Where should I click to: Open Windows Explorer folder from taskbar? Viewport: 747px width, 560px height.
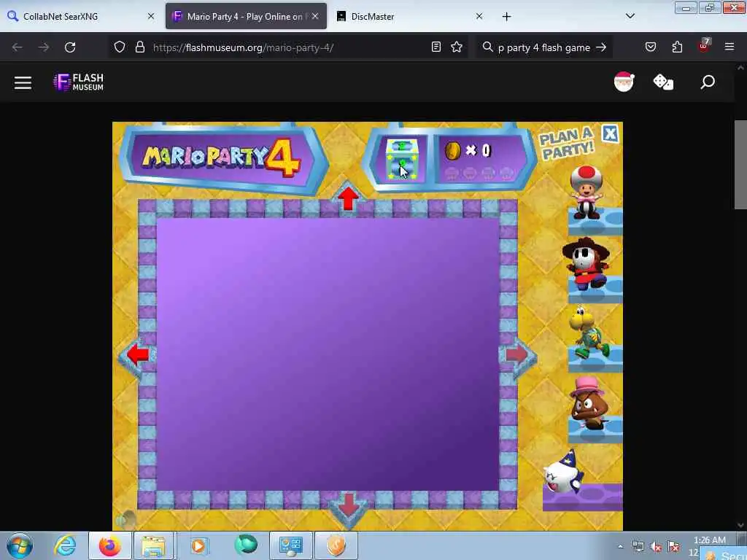153,545
